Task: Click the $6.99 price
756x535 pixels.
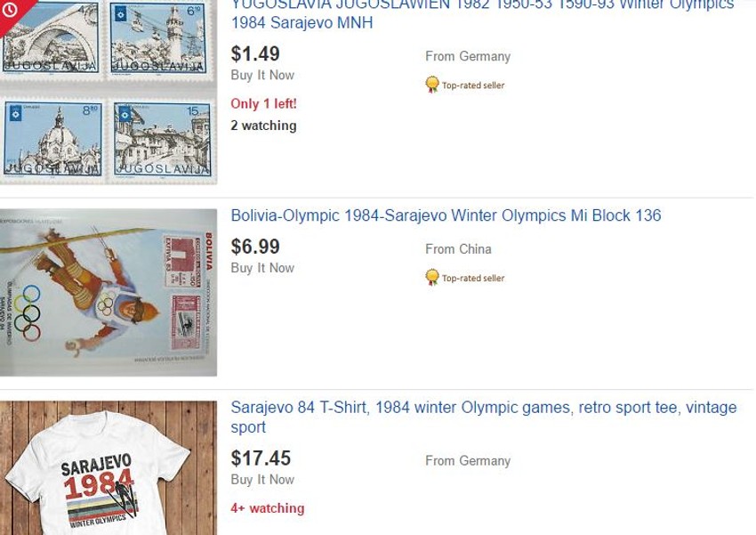Action: click(x=255, y=247)
